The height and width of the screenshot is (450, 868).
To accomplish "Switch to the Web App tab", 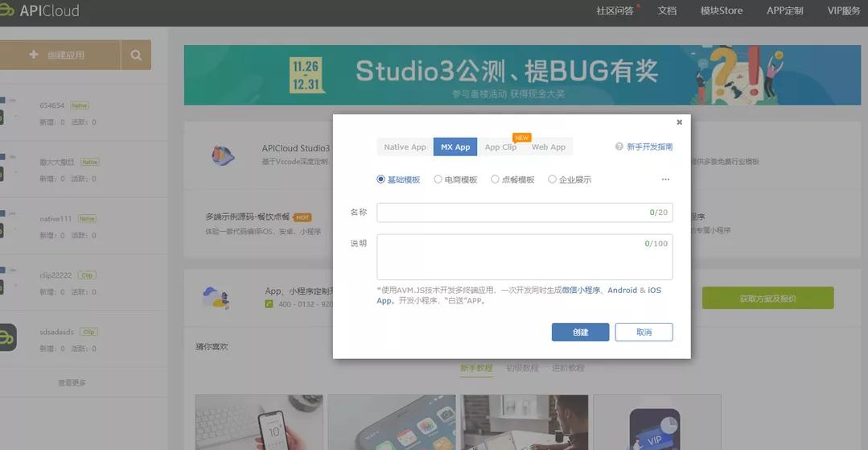I will point(549,147).
